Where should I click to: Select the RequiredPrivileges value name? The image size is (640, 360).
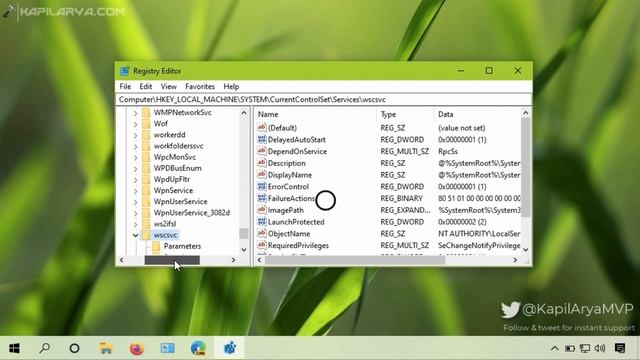298,245
